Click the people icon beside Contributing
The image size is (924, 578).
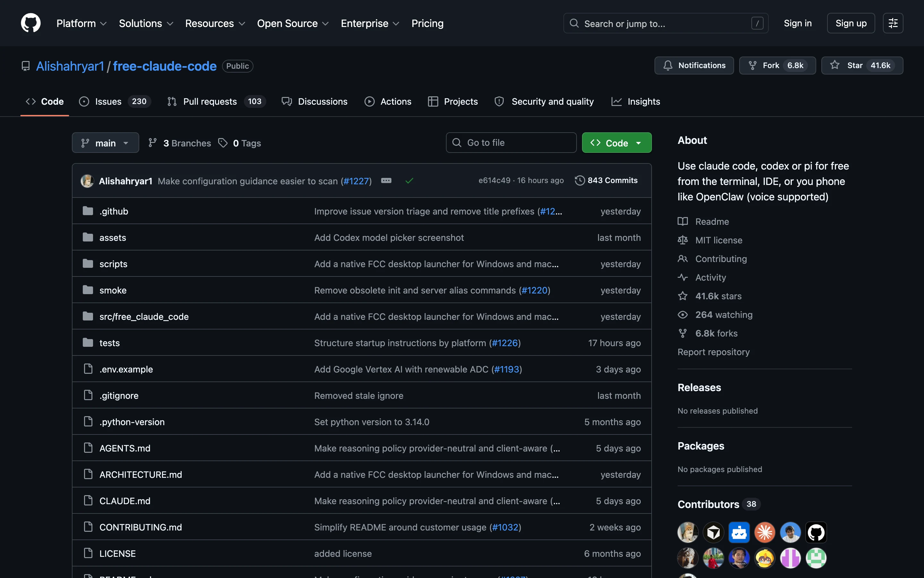tap(683, 259)
